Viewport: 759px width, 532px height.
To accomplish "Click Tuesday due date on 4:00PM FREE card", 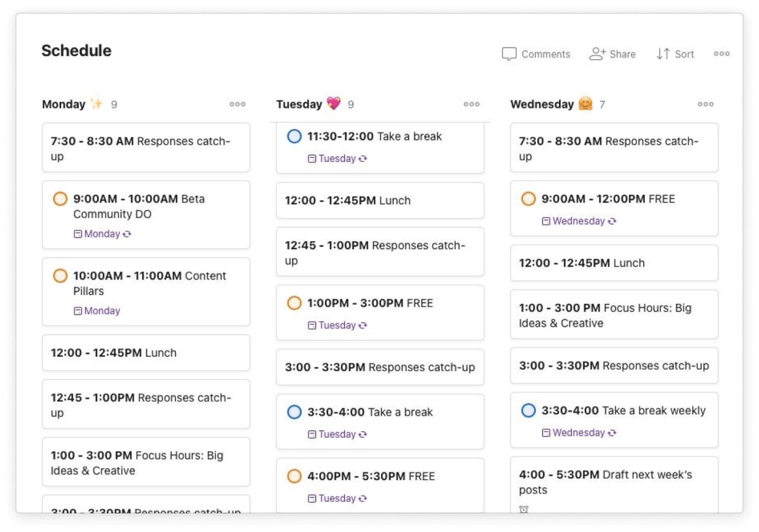I will click(337, 499).
